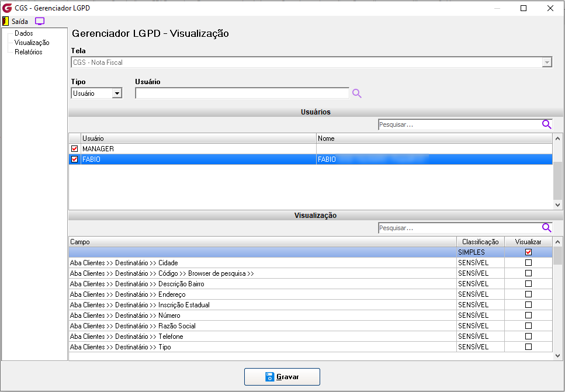This screenshot has width=565, height=392.
Task: Enable Visualizar for Destinatário Número
Action: pos(528,315)
